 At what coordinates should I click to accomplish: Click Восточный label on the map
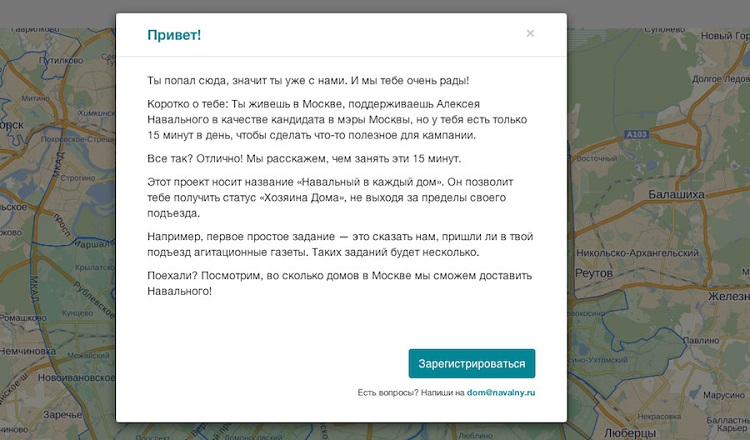[596, 158]
